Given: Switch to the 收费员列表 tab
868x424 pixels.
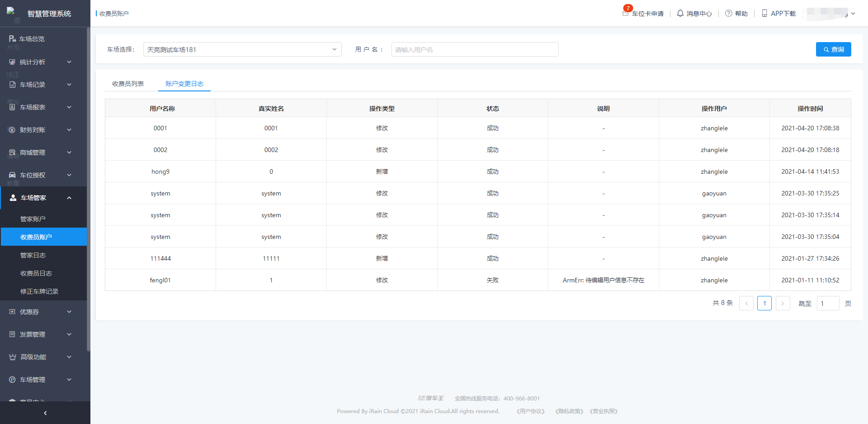Looking at the screenshot, I should (x=128, y=84).
